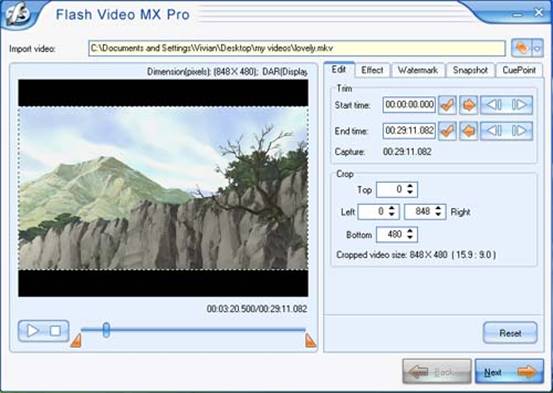Open the CuePoint tab

pyautogui.click(x=519, y=70)
